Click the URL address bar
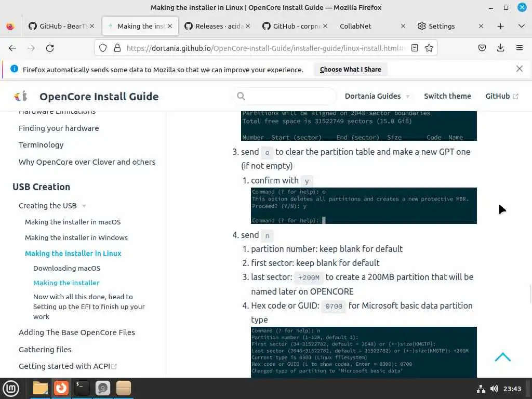Screen dimensions: 532x399 (264, 48)
